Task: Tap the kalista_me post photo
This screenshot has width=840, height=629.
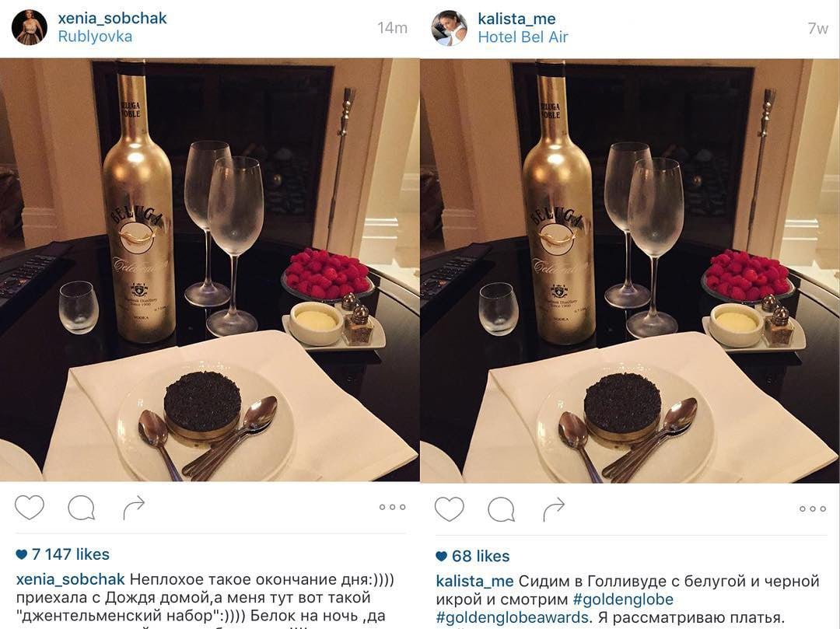Action: coord(630,271)
